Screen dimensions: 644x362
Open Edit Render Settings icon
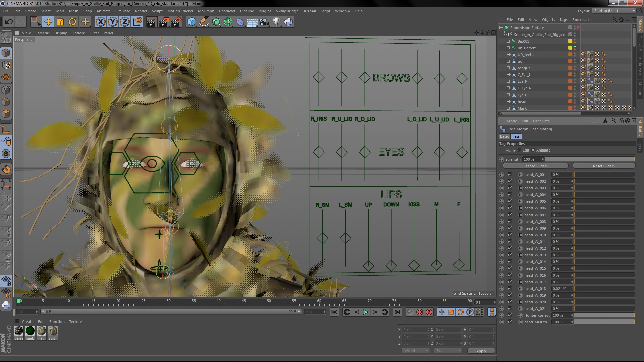(x=176, y=22)
